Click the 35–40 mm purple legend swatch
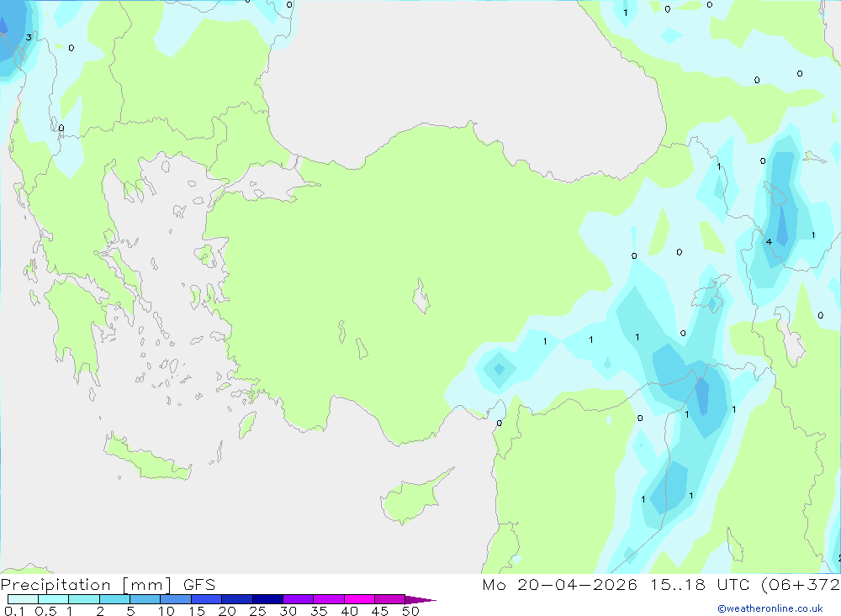The width and height of the screenshot is (841, 616). click(329, 599)
